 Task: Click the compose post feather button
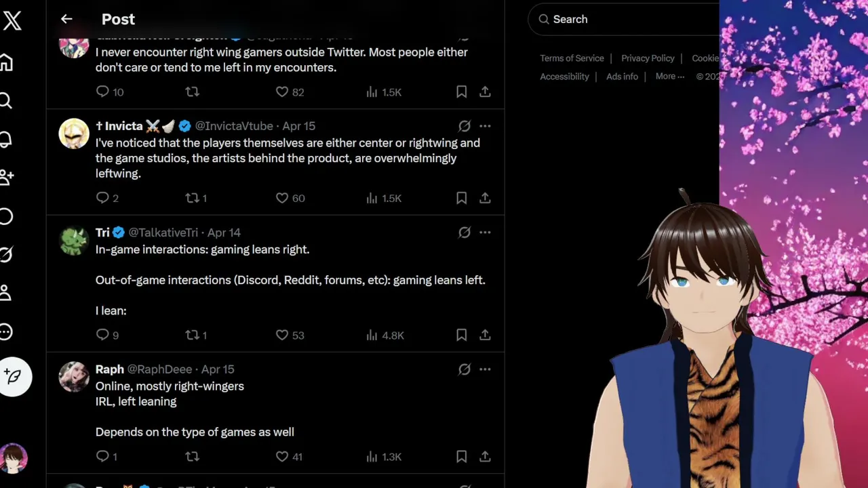click(14, 376)
